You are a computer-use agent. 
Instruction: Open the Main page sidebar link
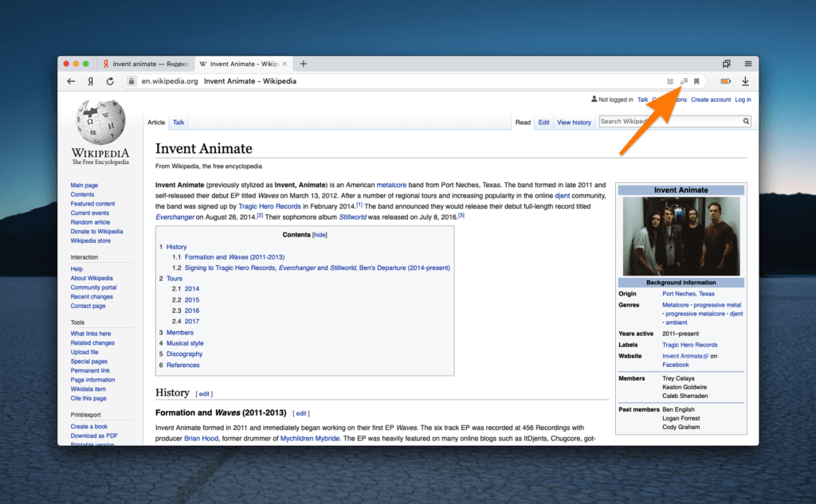[x=84, y=186]
